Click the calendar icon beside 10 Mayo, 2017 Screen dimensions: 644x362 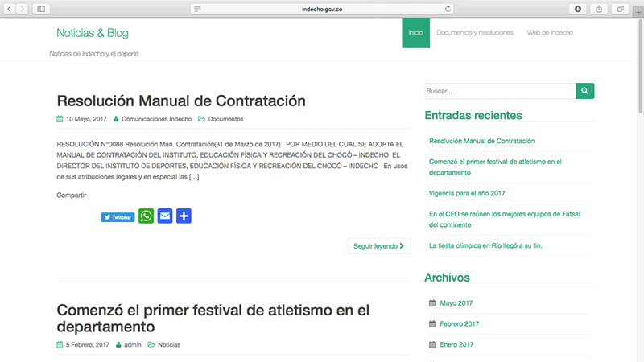coord(60,119)
